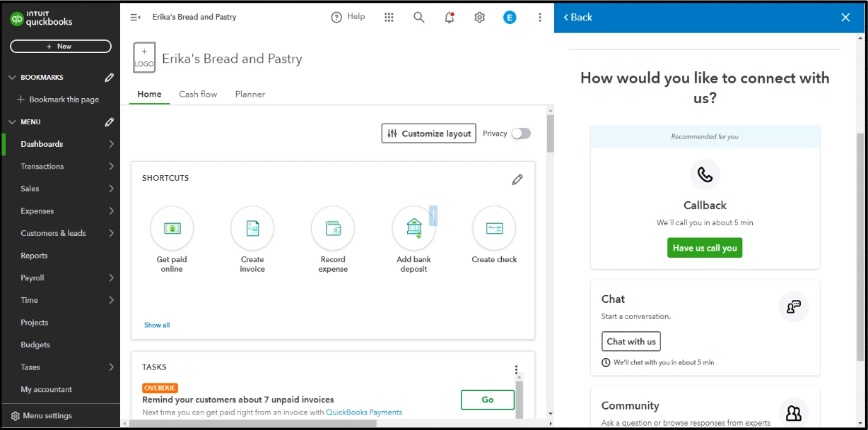
Task: Switch to the Cash flow tab
Action: 198,94
